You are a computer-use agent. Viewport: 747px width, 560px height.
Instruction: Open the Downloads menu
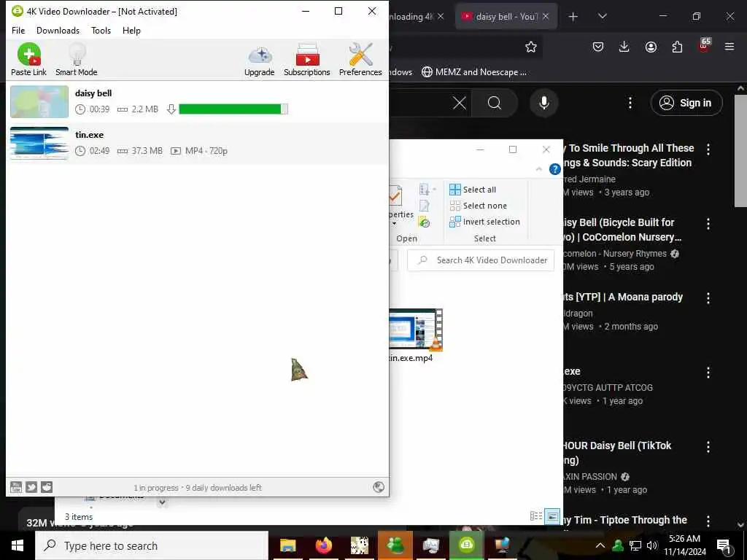tap(58, 31)
